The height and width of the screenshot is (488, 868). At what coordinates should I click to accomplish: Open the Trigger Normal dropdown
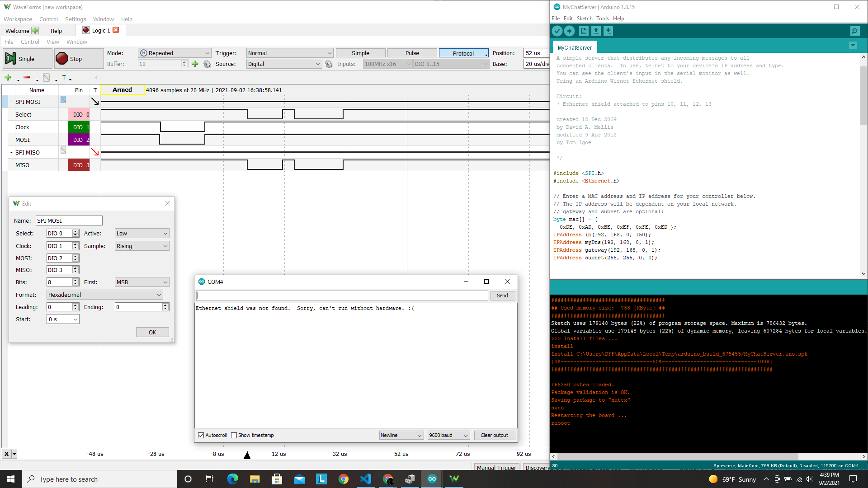coord(290,53)
